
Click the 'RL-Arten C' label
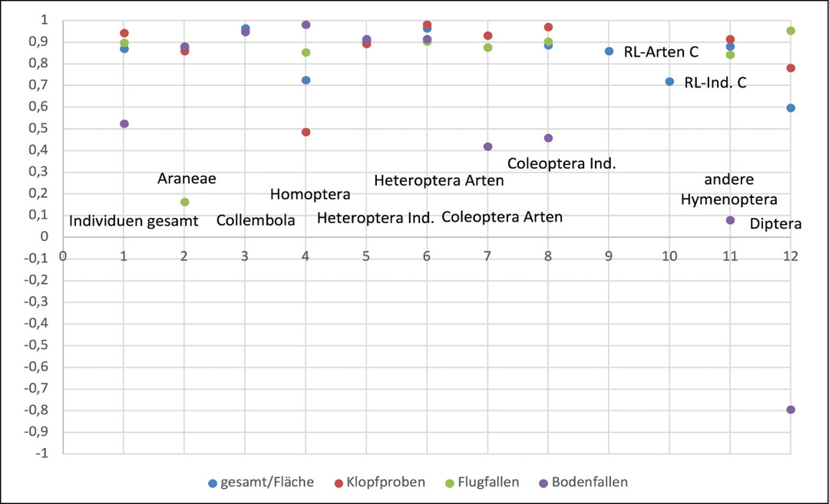661,51
